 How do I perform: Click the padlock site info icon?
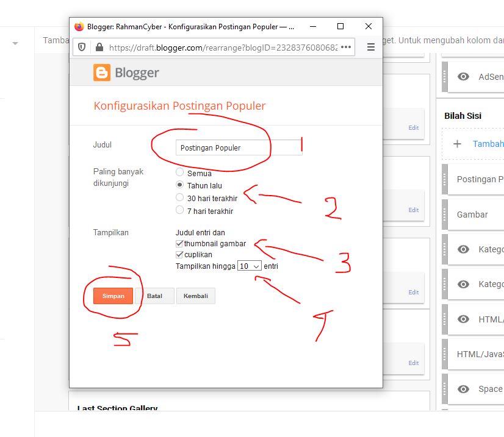click(99, 47)
